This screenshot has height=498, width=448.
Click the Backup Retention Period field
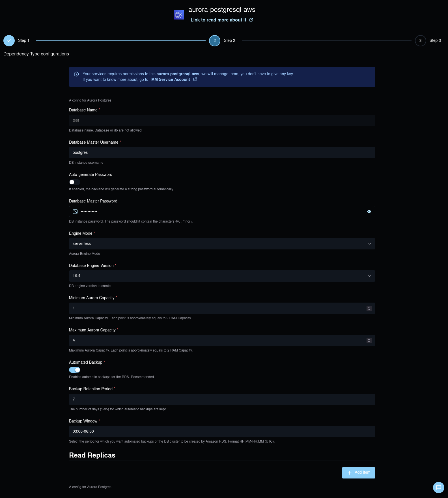tap(222, 399)
